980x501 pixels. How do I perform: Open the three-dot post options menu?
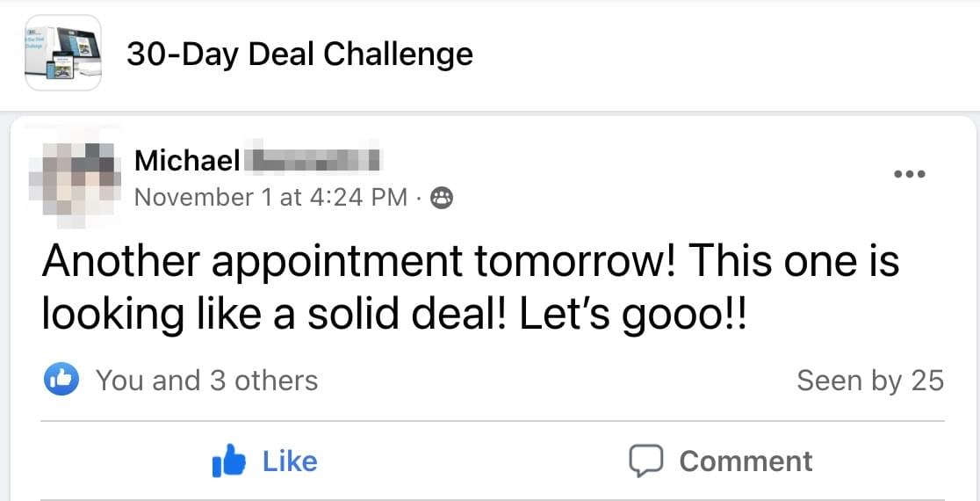click(x=911, y=174)
